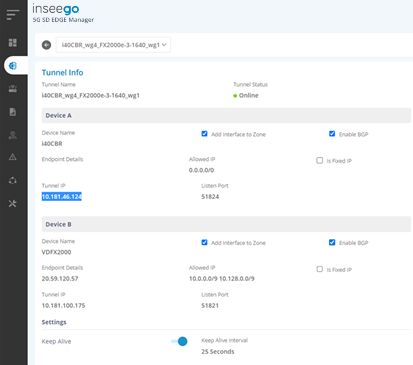
Task: Click the Device B section header
Action: click(226, 224)
